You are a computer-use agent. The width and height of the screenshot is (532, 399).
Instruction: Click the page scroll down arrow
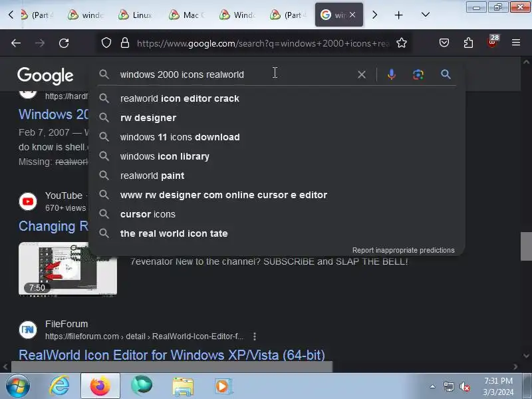[x=526, y=356]
